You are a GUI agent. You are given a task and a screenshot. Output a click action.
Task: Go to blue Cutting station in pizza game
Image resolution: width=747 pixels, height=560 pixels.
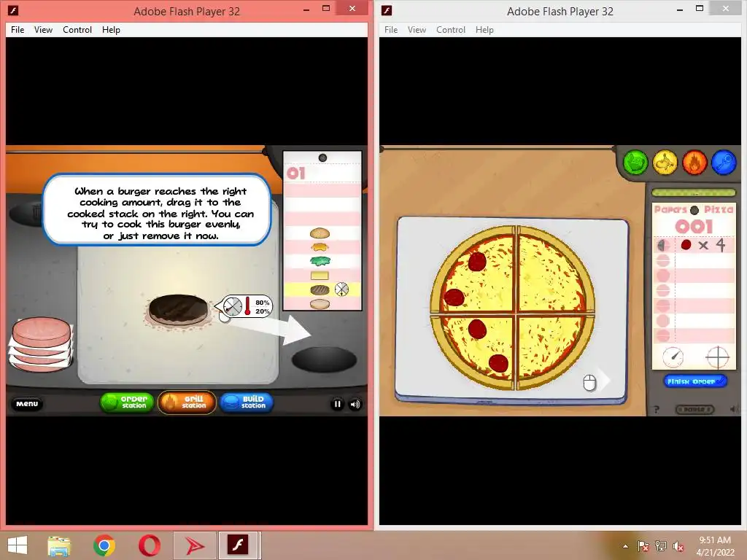pyautogui.click(x=724, y=163)
